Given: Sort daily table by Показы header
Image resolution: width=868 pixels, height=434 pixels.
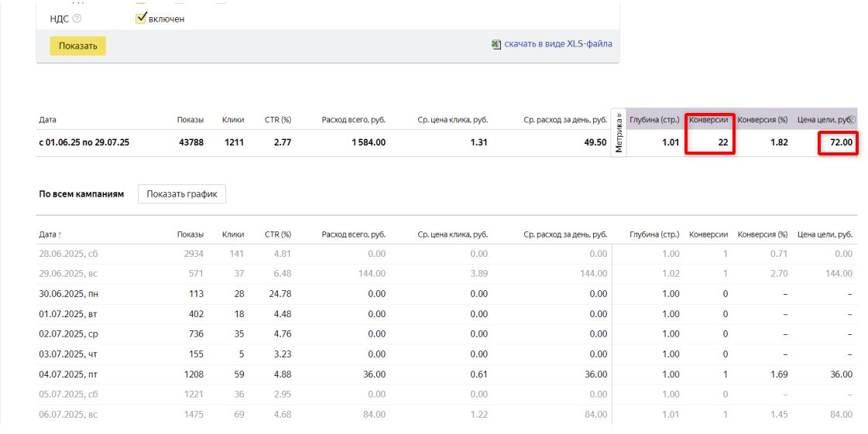Looking at the screenshot, I should [x=190, y=234].
